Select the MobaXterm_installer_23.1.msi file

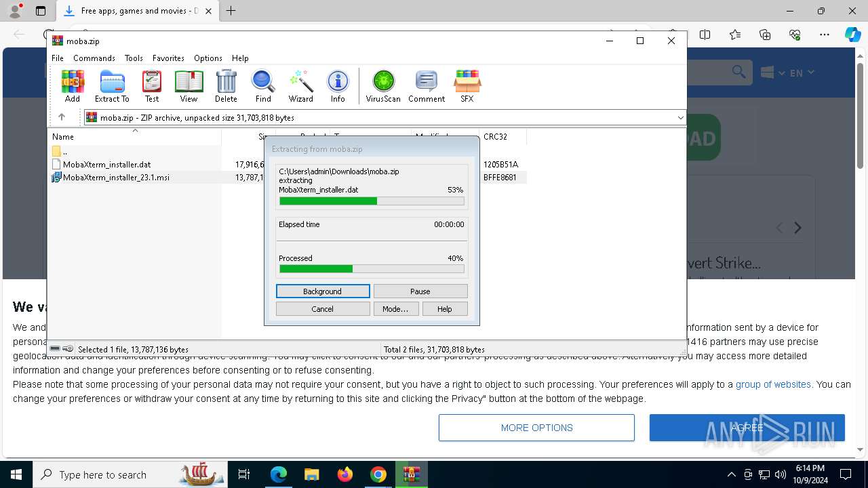[116, 178]
